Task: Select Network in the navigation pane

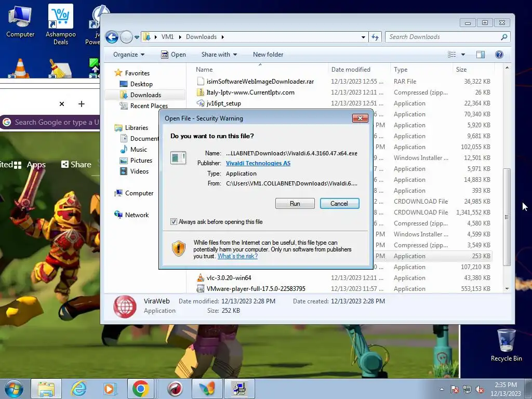Action: pyautogui.click(x=137, y=215)
